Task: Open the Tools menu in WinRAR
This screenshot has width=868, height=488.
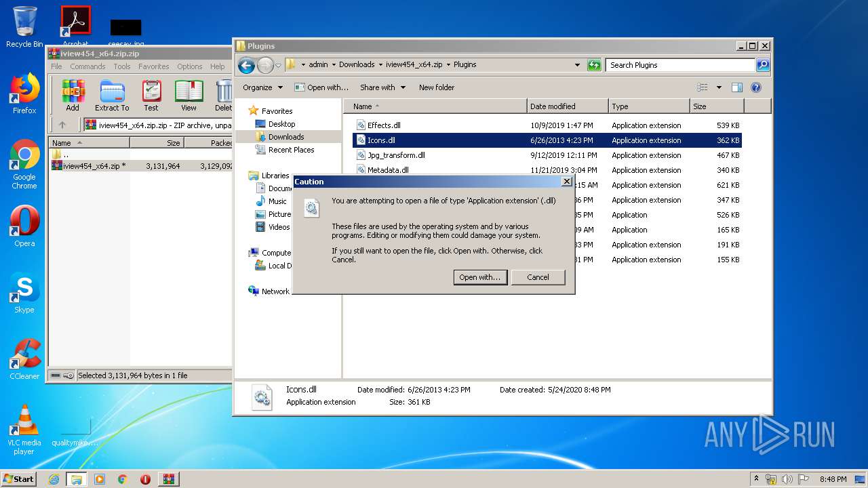Action: pyautogui.click(x=122, y=66)
